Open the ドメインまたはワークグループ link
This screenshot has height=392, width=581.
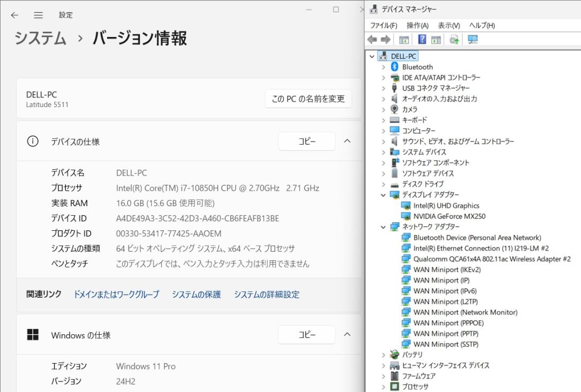pos(116,295)
